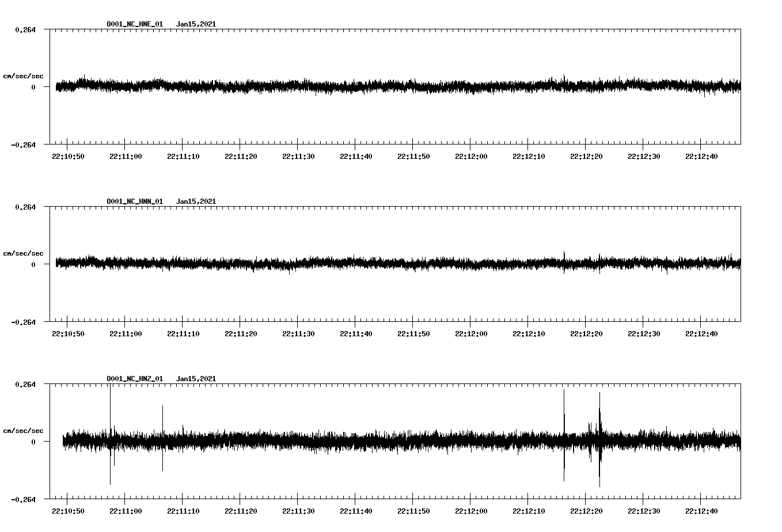The width and height of the screenshot is (782, 532).
Task: Click the 22:10:50 timestamp under the HNE trace
Action: coord(69,155)
